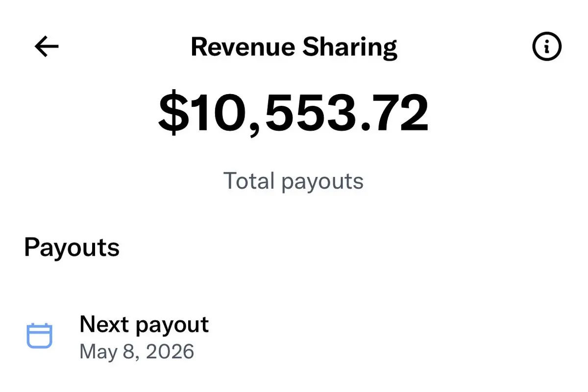588x392 pixels.
Task: Tap the $10,553.72 total amount
Action: (x=294, y=114)
